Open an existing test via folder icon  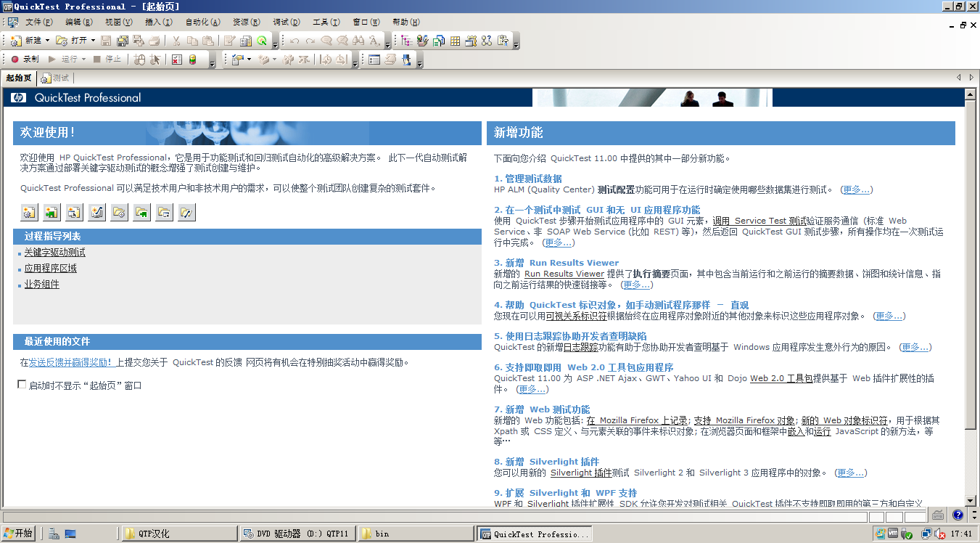(x=119, y=212)
